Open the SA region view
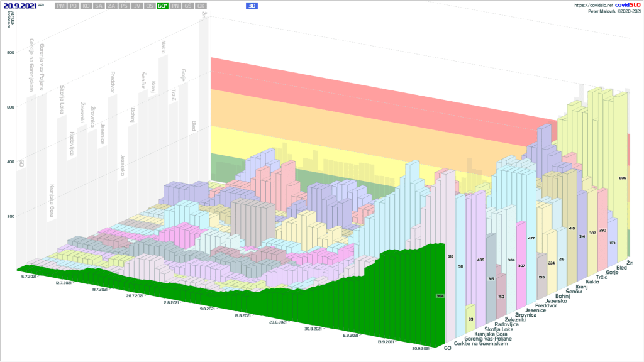 pos(99,6)
